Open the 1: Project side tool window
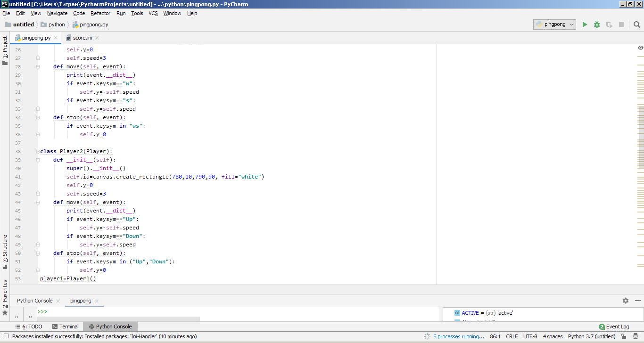644x343 pixels. tap(5, 50)
